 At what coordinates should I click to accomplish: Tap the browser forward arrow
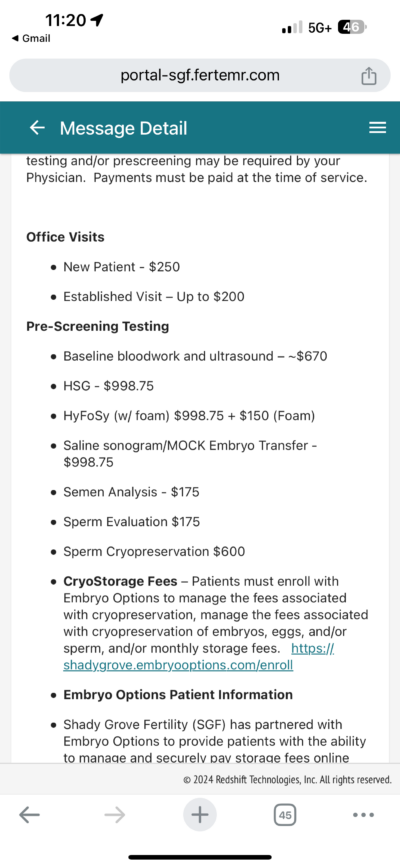(115, 814)
